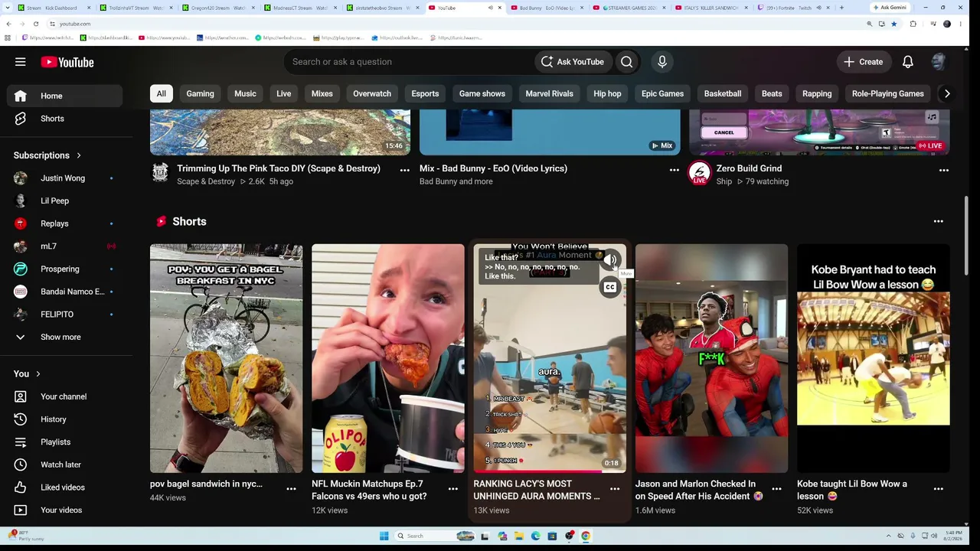Select the Hip hop filter chip
Viewport: 980px width, 551px height.
pyautogui.click(x=607, y=93)
